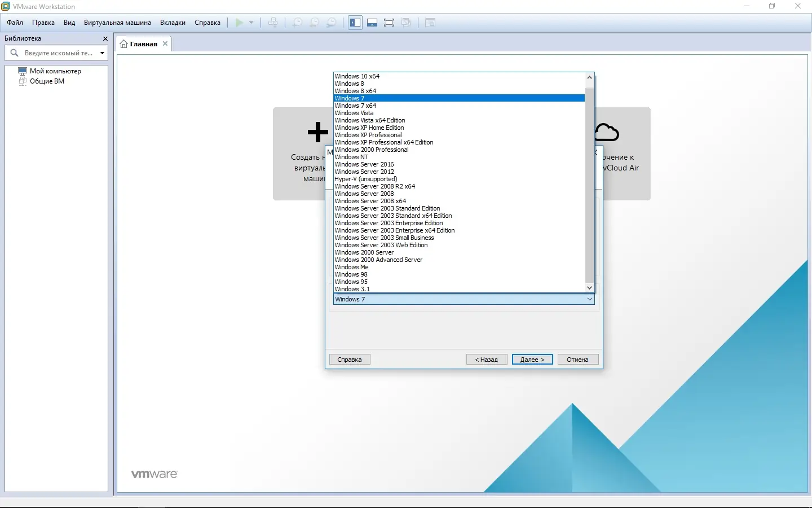Screen dimensions: 812x508
Task: Select Windows Server 2012
Action: point(460,172)
